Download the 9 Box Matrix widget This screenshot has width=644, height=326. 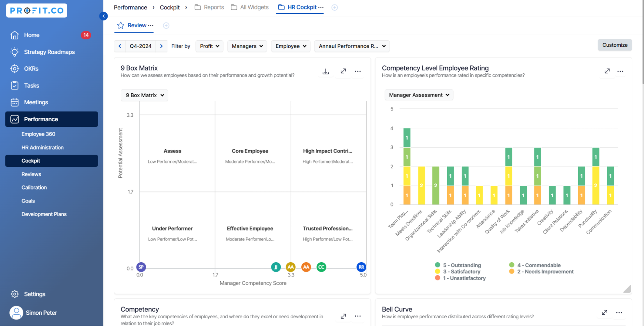[x=326, y=71]
